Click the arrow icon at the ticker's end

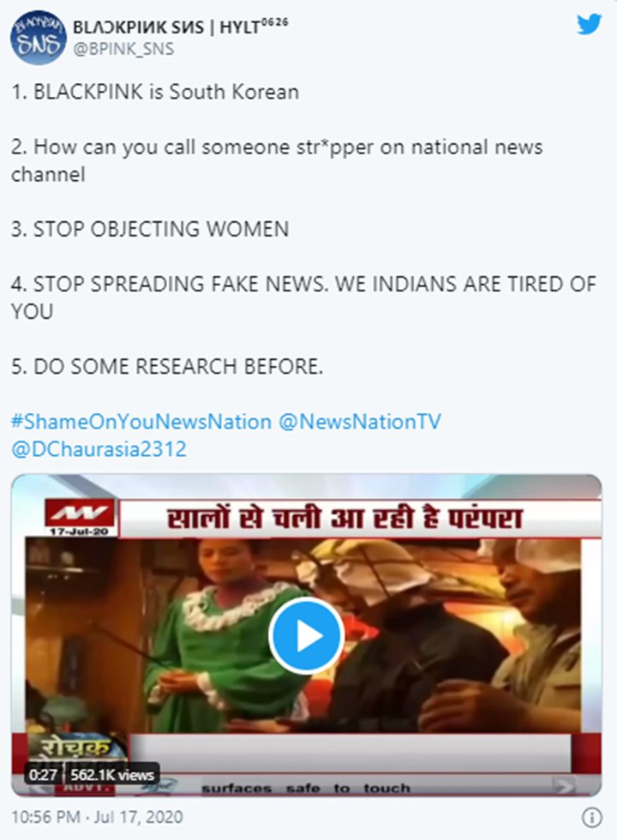pyautogui.click(x=564, y=786)
